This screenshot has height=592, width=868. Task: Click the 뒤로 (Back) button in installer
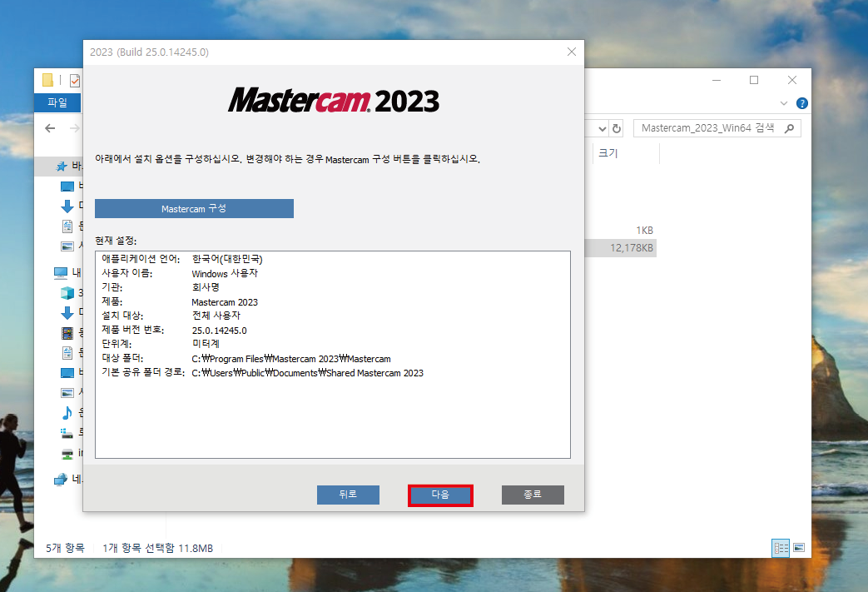point(348,495)
